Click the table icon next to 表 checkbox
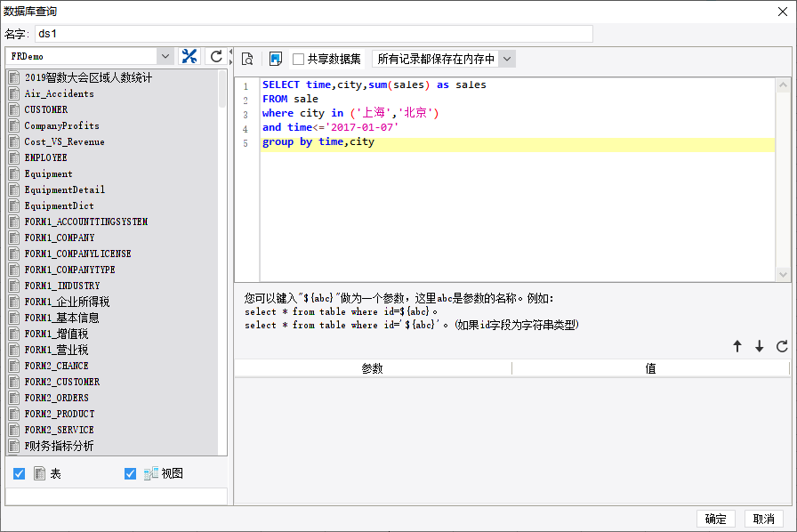 [40, 473]
